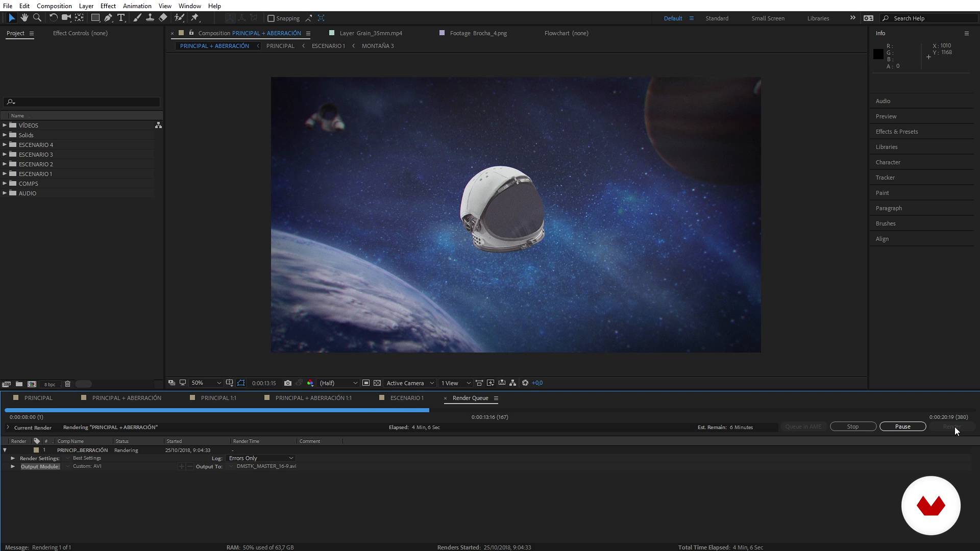Open the Composition menu
This screenshot has width=980, height=551.
click(54, 6)
